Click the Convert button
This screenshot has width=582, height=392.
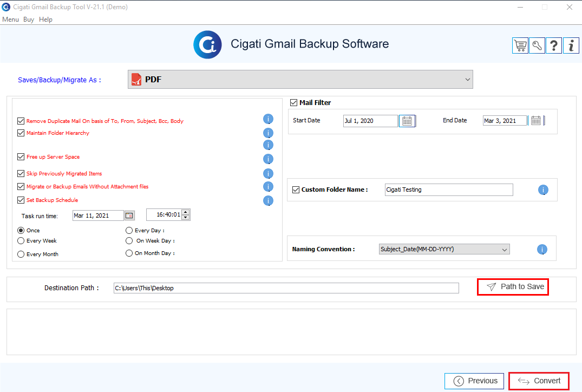click(x=539, y=381)
